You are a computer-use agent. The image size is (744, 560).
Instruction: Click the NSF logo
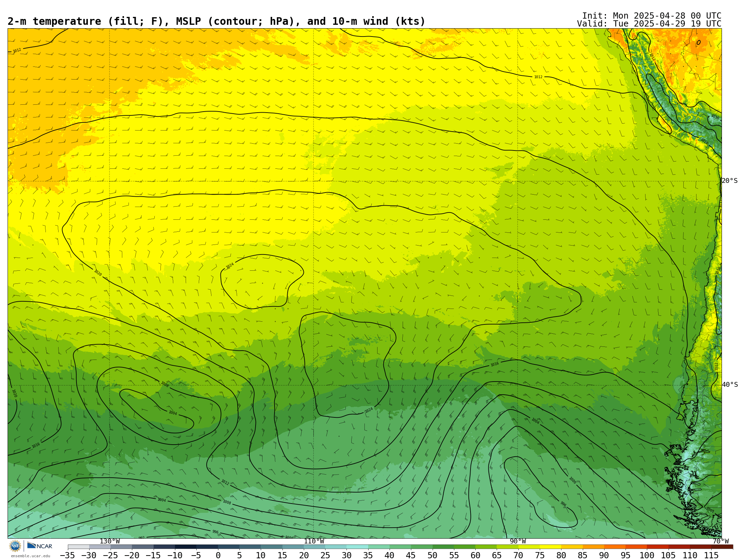point(15,546)
